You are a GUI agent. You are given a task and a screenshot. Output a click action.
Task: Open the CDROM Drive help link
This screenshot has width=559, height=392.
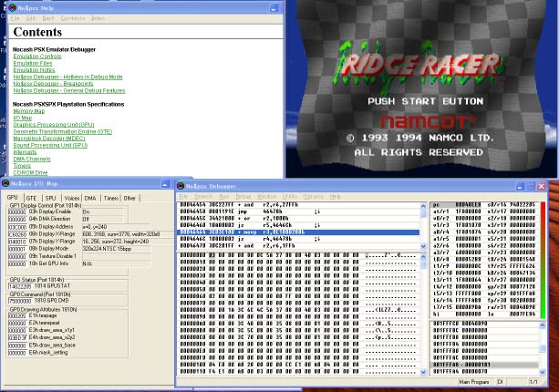[30, 172]
